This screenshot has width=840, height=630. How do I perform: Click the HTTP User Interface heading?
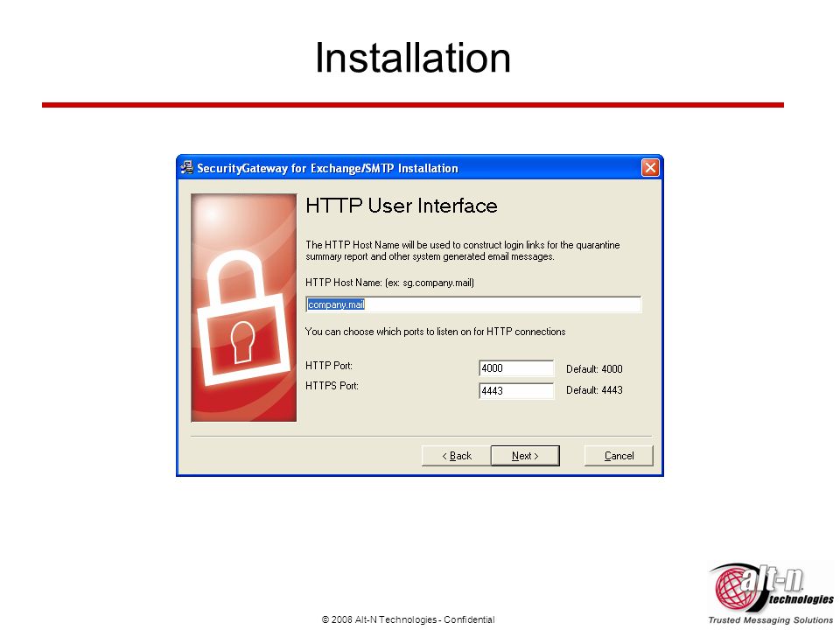point(402,206)
